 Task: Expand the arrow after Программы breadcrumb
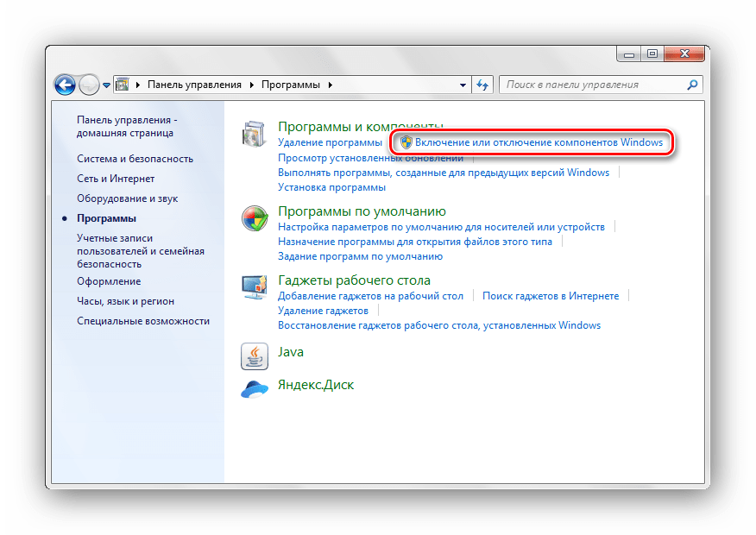[331, 85]
